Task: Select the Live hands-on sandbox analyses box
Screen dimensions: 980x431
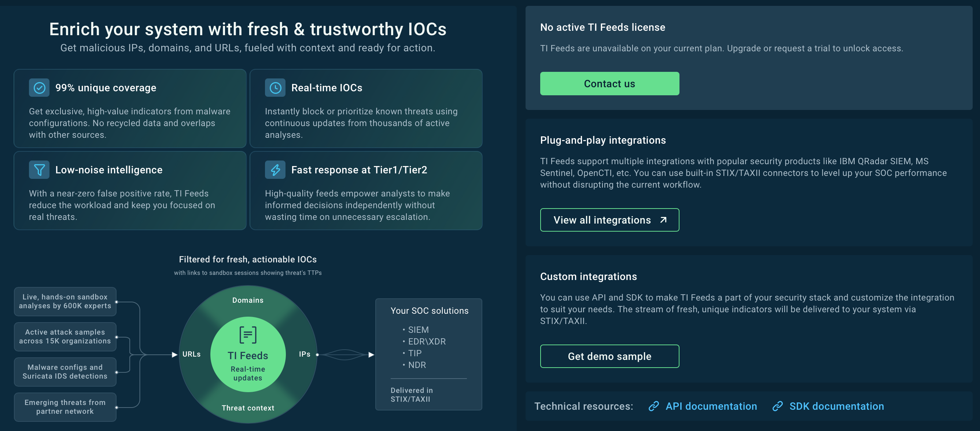Action: (65, 301)
